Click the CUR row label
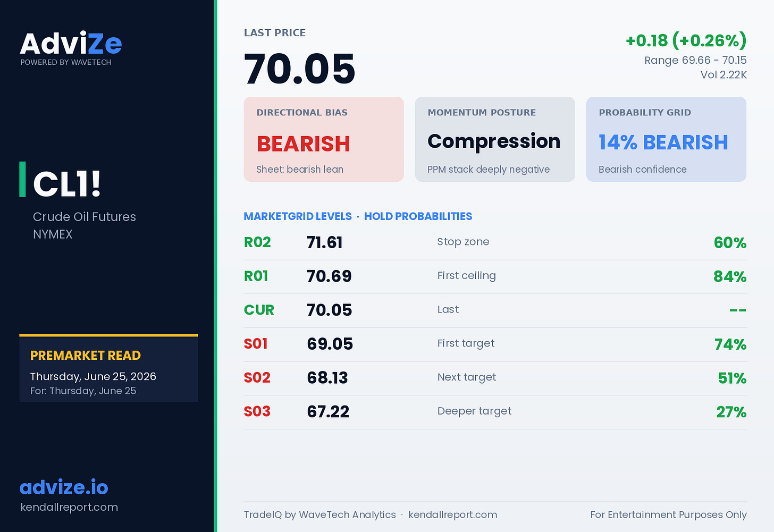Viewport: 774px width, 532px height. tap(259, 310)
